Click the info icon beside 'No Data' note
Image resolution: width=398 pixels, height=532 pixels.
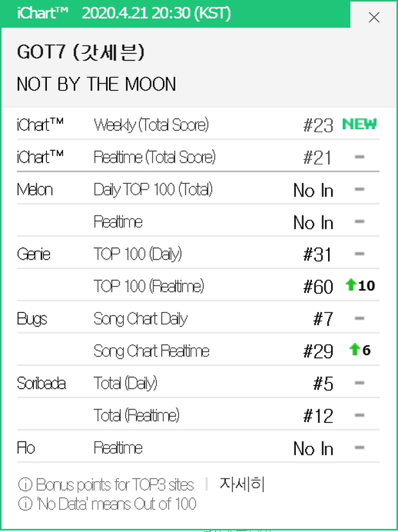pos(24,504)
